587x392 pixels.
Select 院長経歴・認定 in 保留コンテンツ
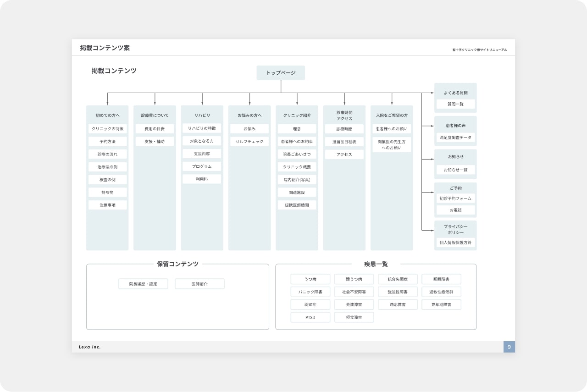[x=144, y=283]
